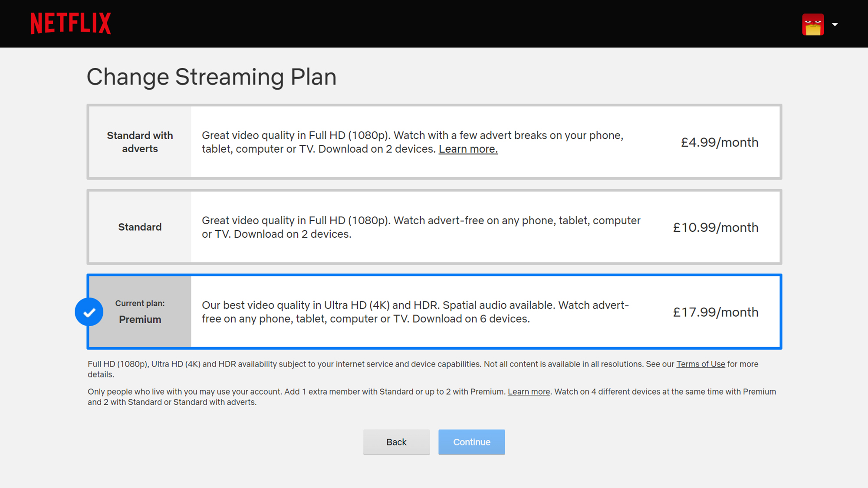Open Learn more about extra members
Viewport: 868px width, 488px height.
pos(529,392)
